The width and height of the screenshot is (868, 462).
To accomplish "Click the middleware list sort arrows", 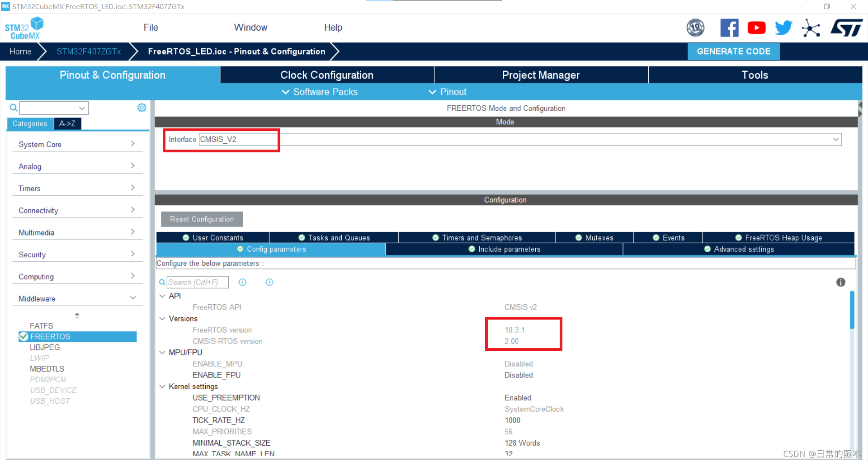I will tap(77, 315).
